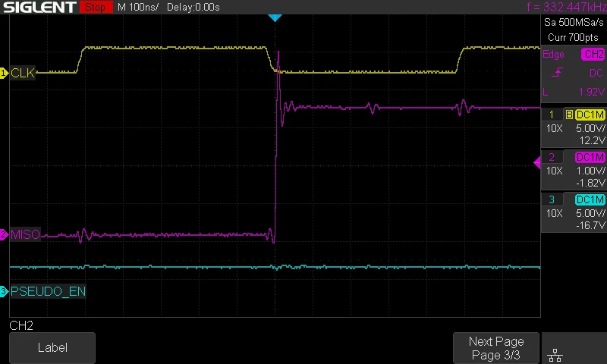
Task: Click channel 1 5.00V/ scale
Action: (x=590, y=128)
